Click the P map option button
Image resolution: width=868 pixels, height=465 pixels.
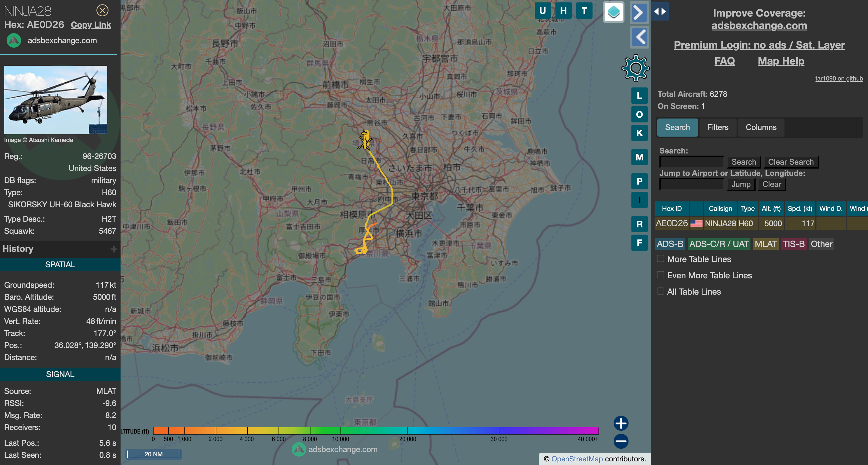pos(639,182)
